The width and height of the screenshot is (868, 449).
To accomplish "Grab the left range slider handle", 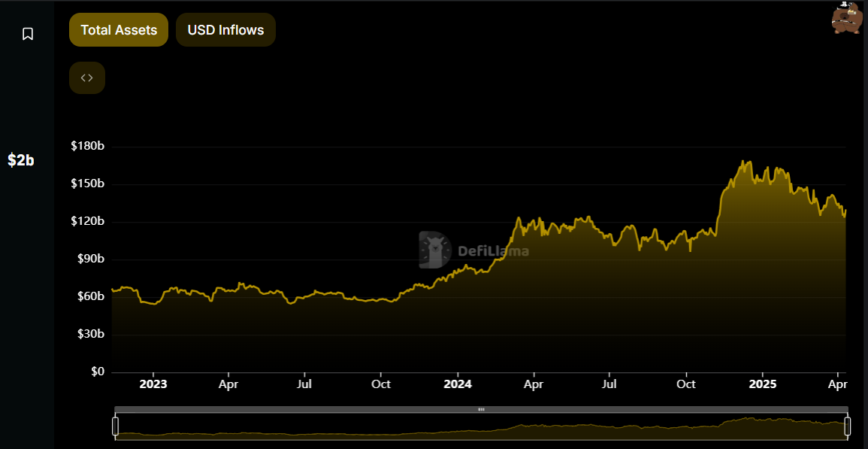I will (115, 426).
